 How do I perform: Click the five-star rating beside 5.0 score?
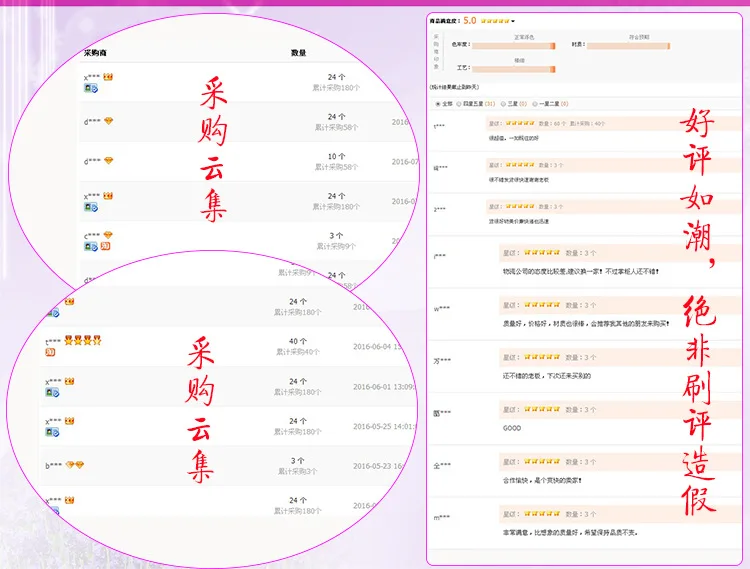click(x=495, y=21)
